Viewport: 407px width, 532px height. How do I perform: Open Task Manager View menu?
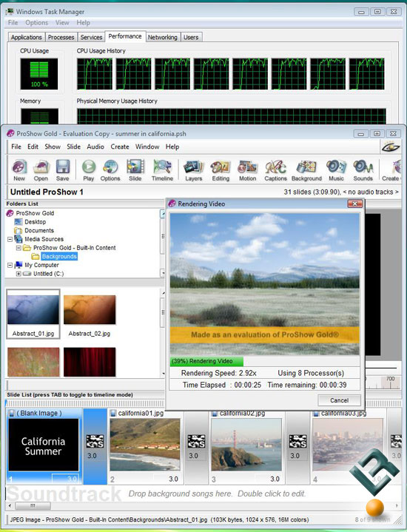(x=62, y=23)
